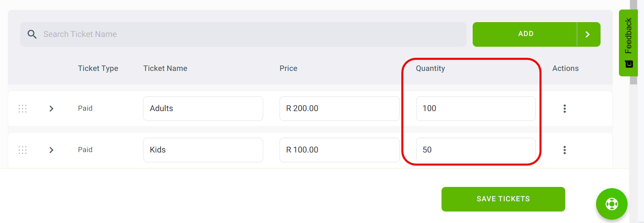This screenshot has width=644, height=223.
Task: Edit the Adults quantity of 100
Action: 476,109
